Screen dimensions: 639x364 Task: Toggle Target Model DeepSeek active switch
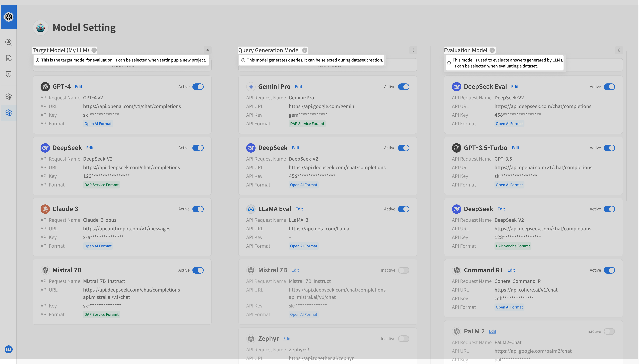(198, 148)
